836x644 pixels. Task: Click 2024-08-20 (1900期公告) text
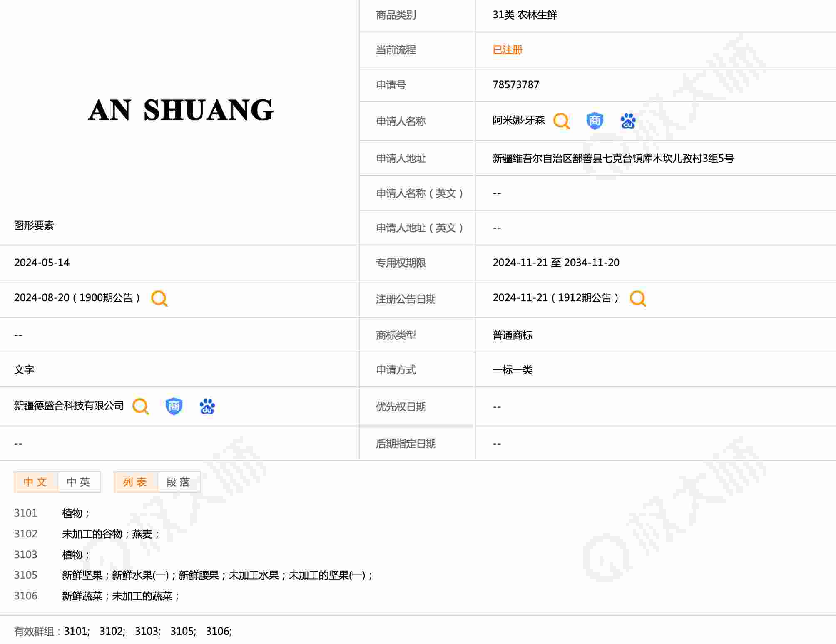(x=77, y=298)
